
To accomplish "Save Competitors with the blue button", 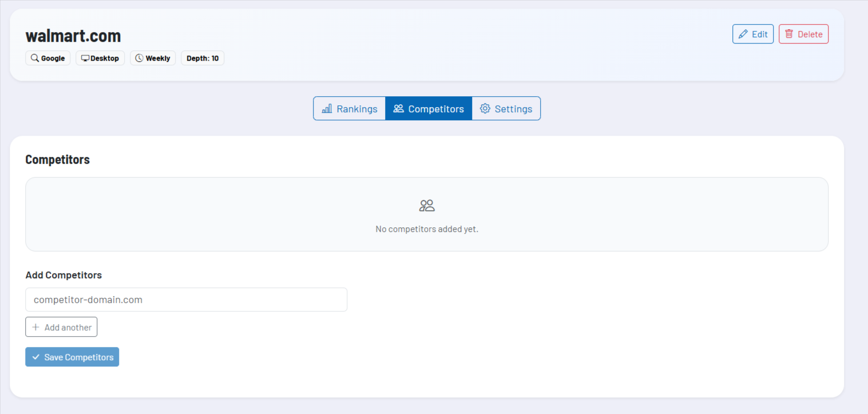I will (72, 357).
